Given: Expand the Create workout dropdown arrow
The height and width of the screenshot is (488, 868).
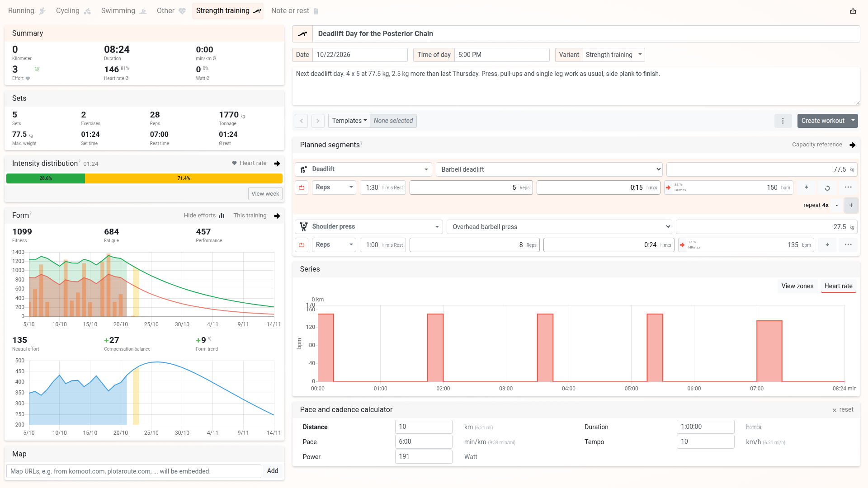Looking at the screenshot, I should click(x=853, y=121).
